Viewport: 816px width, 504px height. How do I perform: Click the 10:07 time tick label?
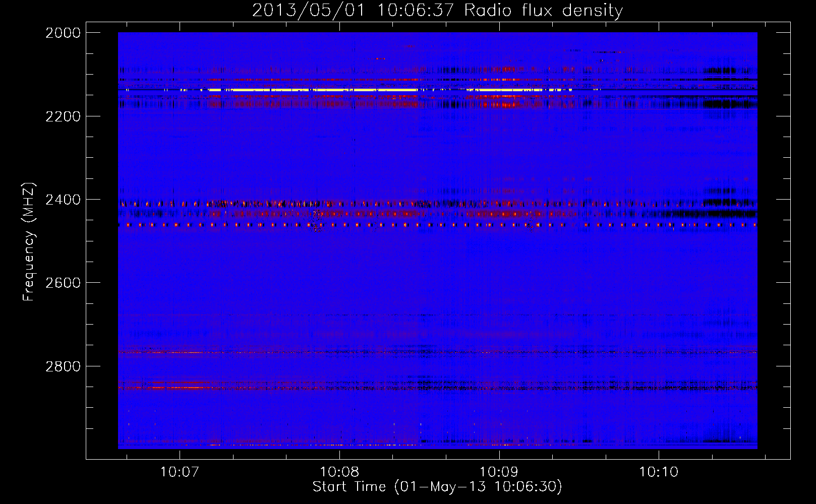180,472
